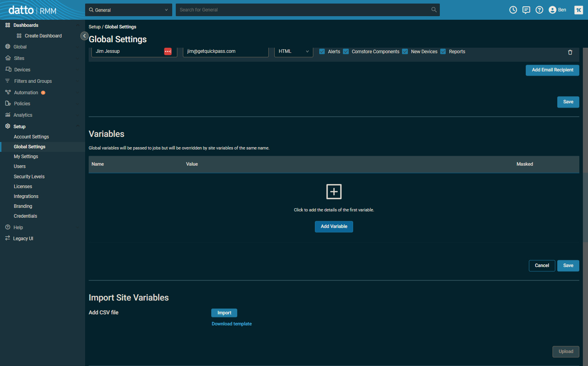Open the chat feedback icon
This screenshot has width=588, height=366.
tap(526, 10)
